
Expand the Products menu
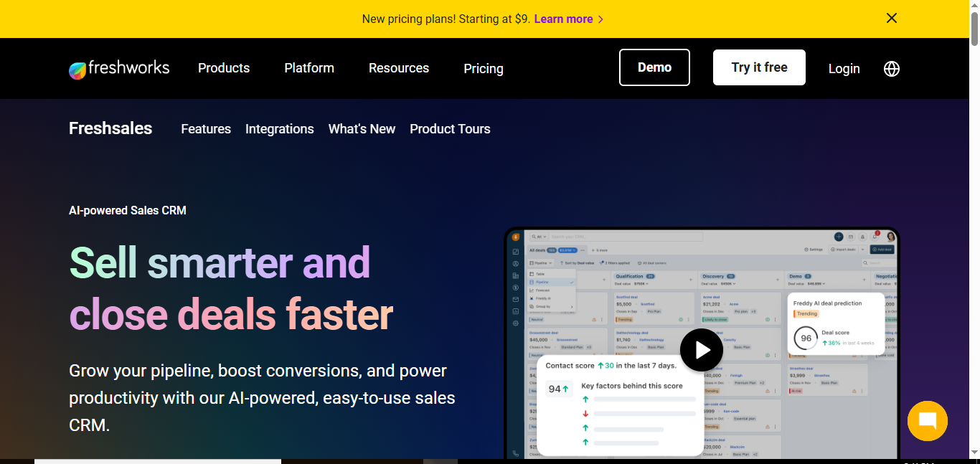[x=224, y=68]
